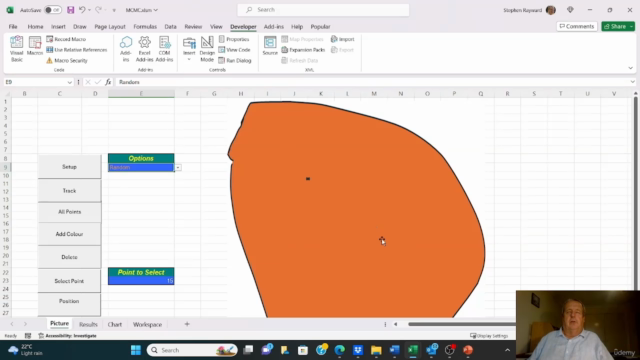Open the undo history dropdown

point(89,10)
